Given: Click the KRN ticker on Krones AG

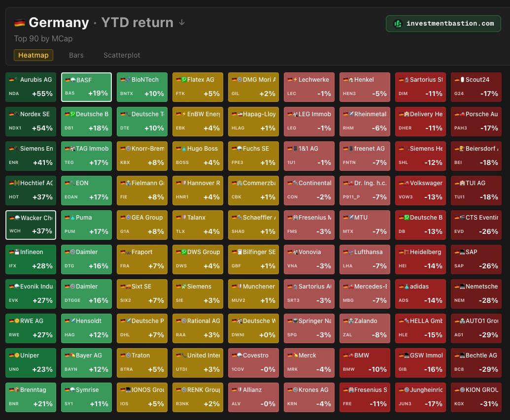Looking at the screenshot, I should pyautogui.click(x=292, y=404).
